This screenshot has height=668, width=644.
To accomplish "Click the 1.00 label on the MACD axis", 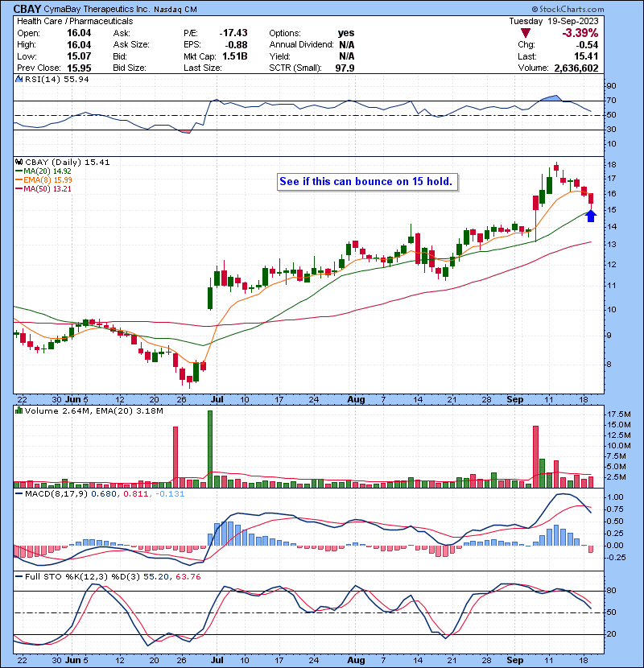I will click(615, 497).
